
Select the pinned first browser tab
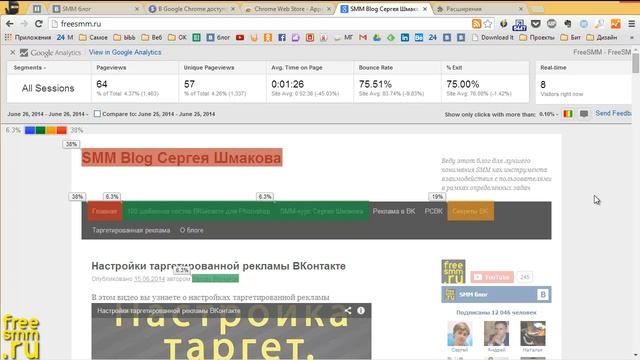(37, 9)
